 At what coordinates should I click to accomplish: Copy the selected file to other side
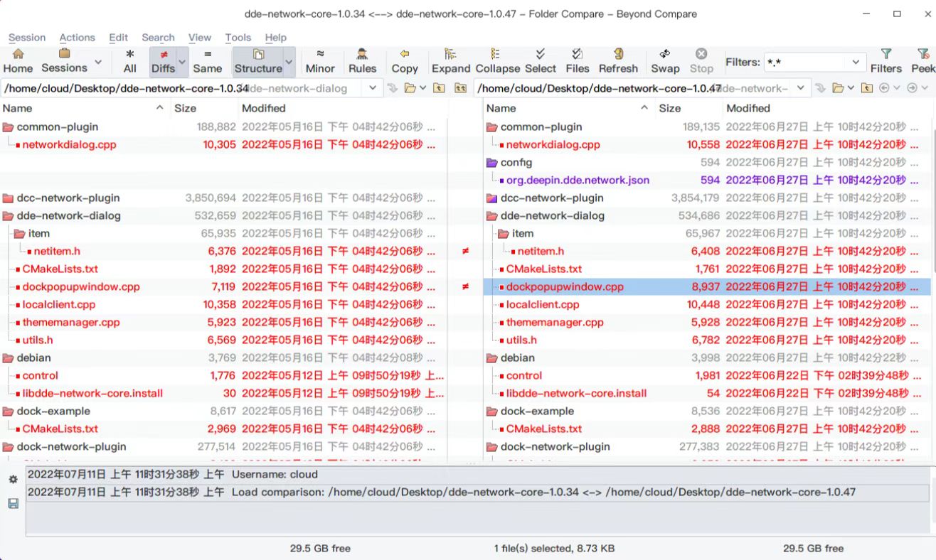click(x=404, y=61)
